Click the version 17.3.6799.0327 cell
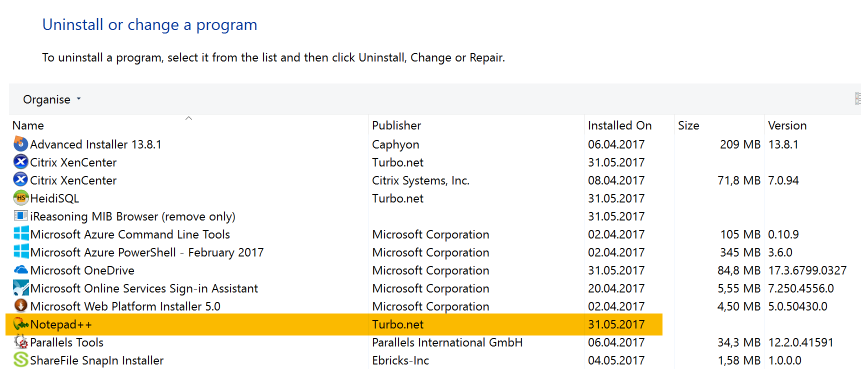861x369 pixels. [807, 270]
